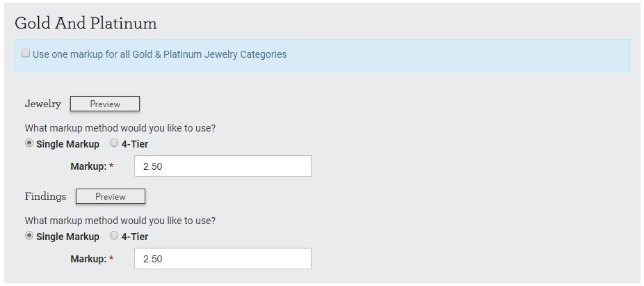Select Single Markup radio under Findings

coord(29,236)
